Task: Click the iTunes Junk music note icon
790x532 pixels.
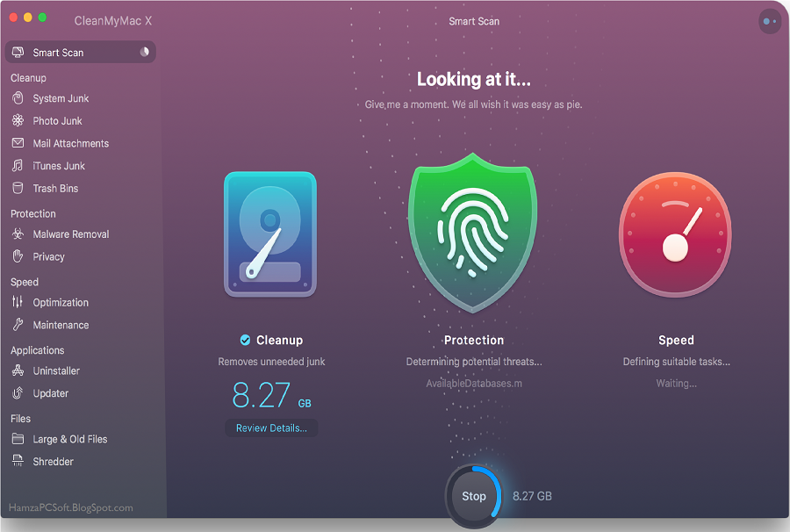Action: (18, 165)
